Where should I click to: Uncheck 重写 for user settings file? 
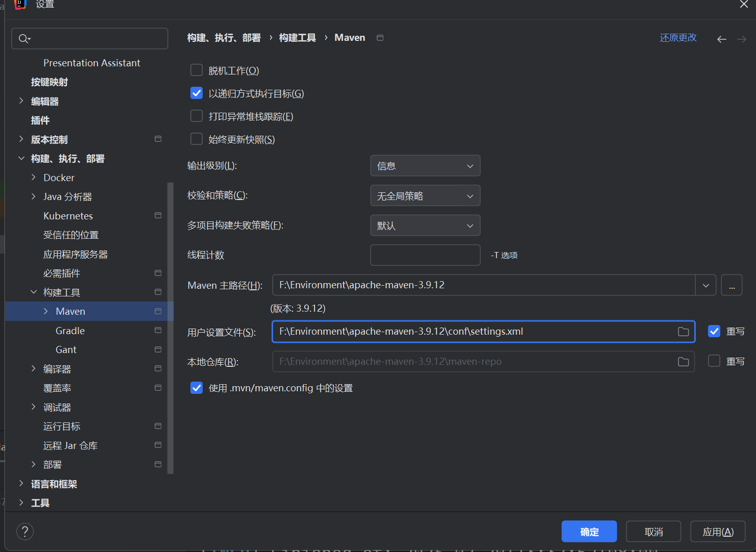(714, 331)
